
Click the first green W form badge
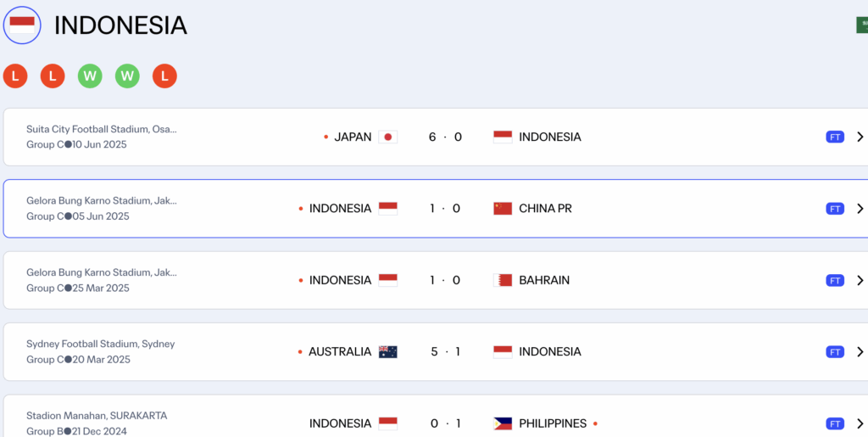[x=90, y=76]
